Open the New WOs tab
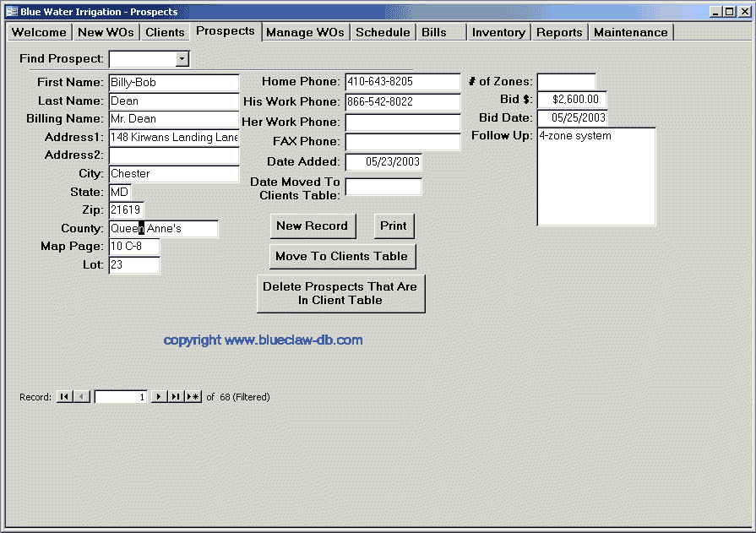Viewport: 756px width, 533px height. [106, 32]
